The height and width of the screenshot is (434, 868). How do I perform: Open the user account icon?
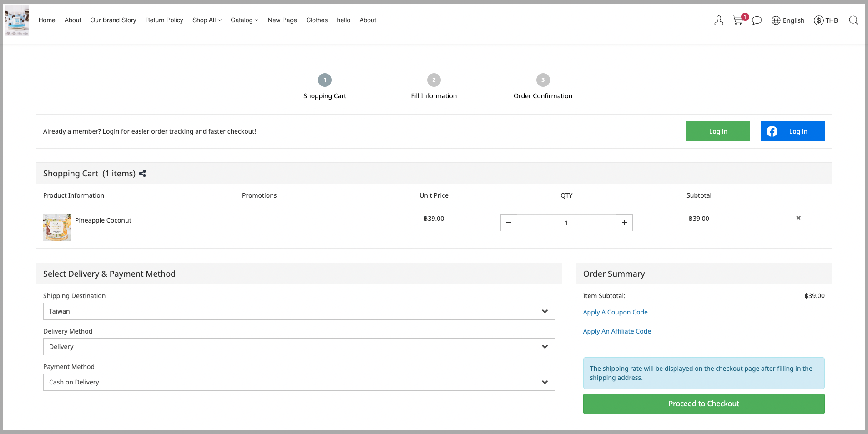click(x=719, y=20)
